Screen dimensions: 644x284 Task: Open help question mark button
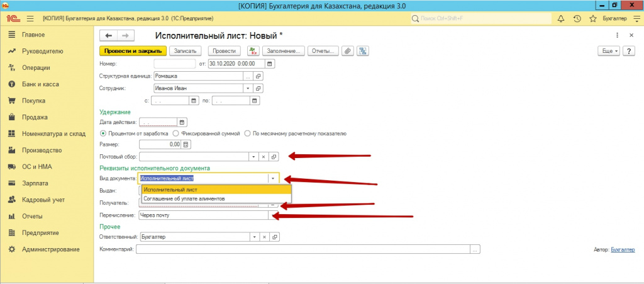point(629,51)
